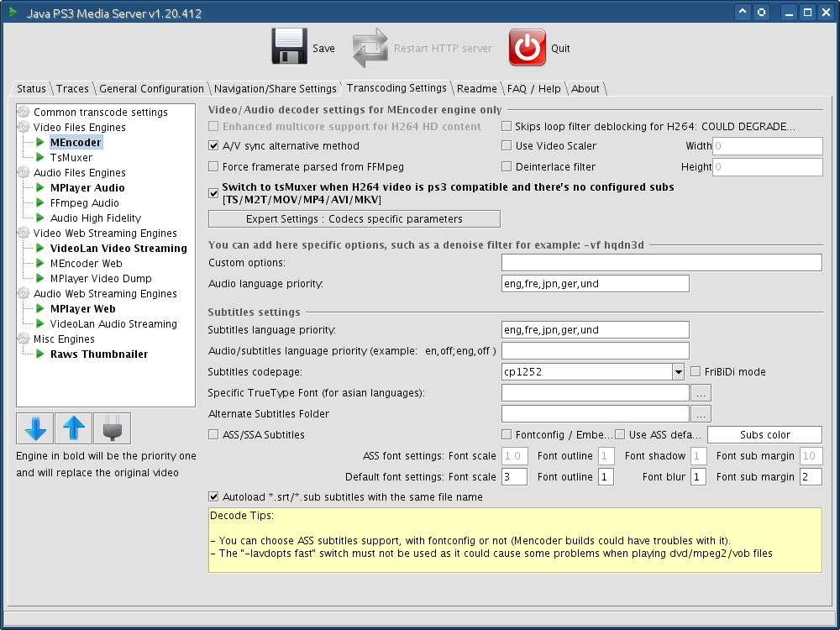This screenshot has height=630, width=840.
Task: Click the green arrow beside VideoLan Audio Streaming
Action: tap(40, 323)
